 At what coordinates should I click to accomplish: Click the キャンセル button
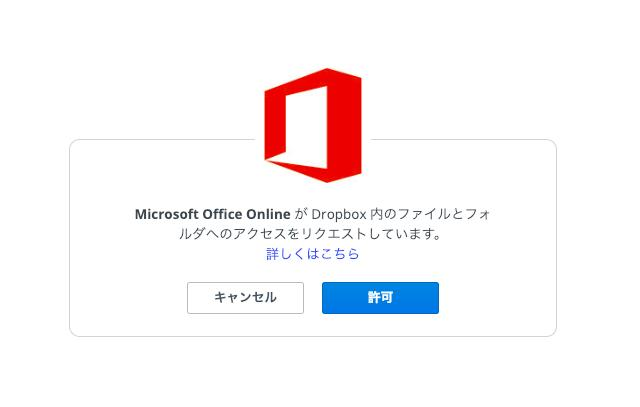click(245, 298)
